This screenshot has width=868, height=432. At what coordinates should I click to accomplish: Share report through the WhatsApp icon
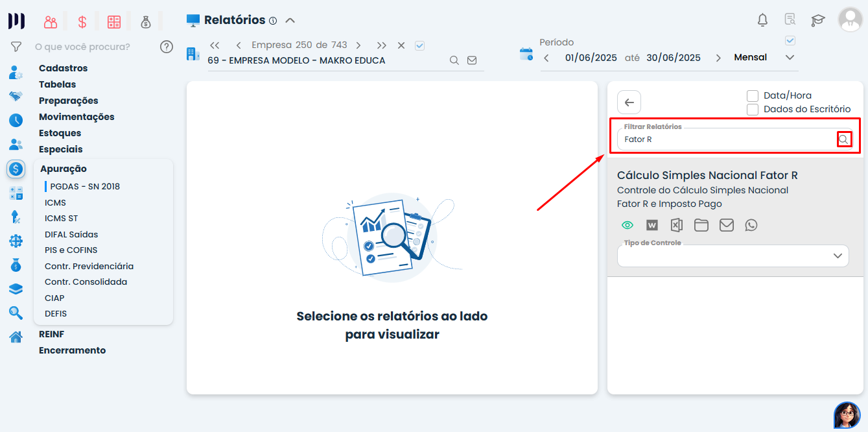click(x=751, y=225)
